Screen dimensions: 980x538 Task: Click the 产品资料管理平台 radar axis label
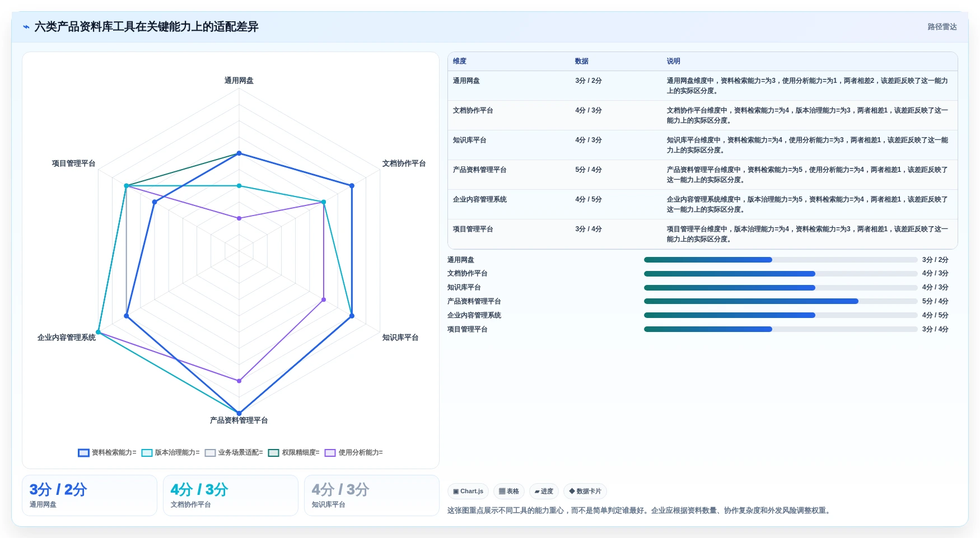239,420
